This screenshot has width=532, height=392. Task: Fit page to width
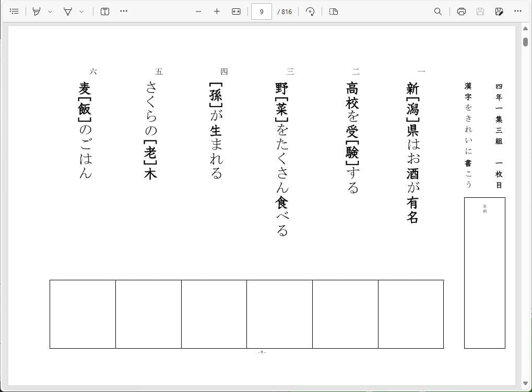(x=236, y=11)
